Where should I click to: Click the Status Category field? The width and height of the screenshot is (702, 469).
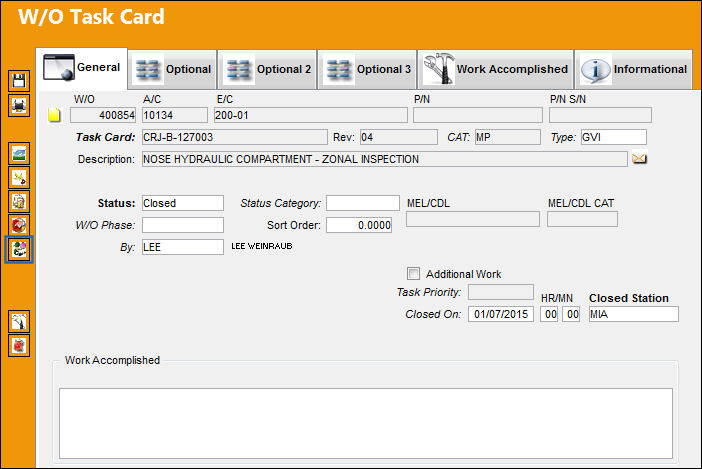tap(363, 203)
